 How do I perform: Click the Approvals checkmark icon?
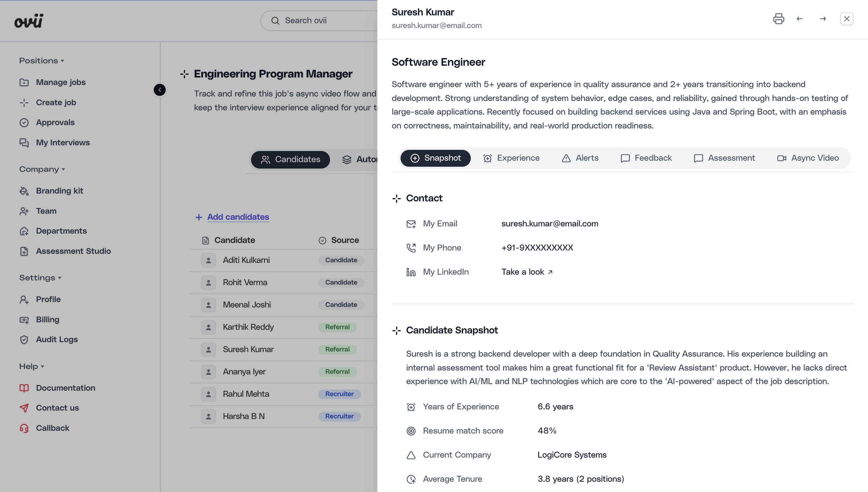[x=24, y=122]
